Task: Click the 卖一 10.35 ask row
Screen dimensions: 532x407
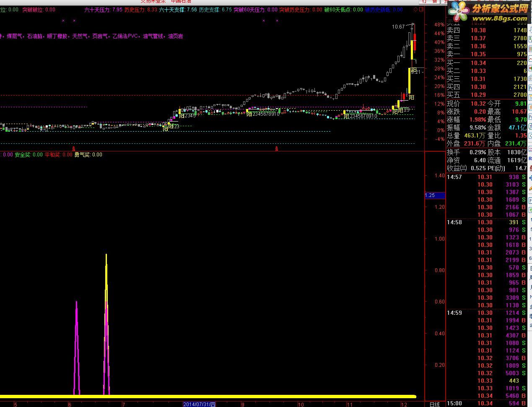Action: 487,54
